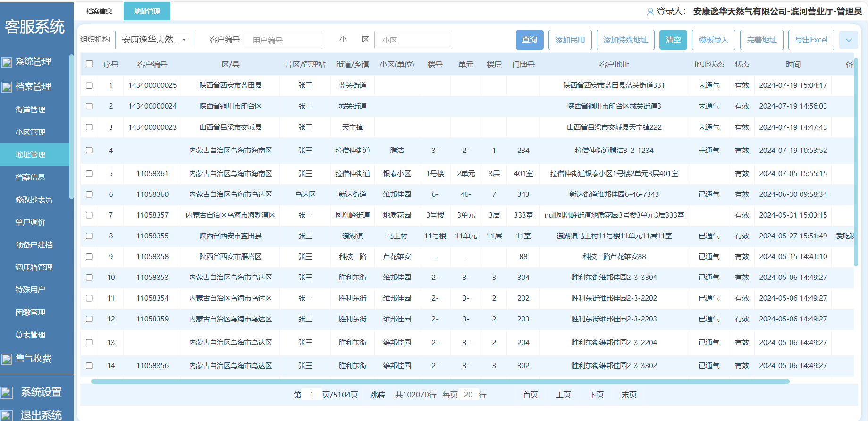
Task: Select checkbox for customer 11058361
Action: [x=89, y=174]
